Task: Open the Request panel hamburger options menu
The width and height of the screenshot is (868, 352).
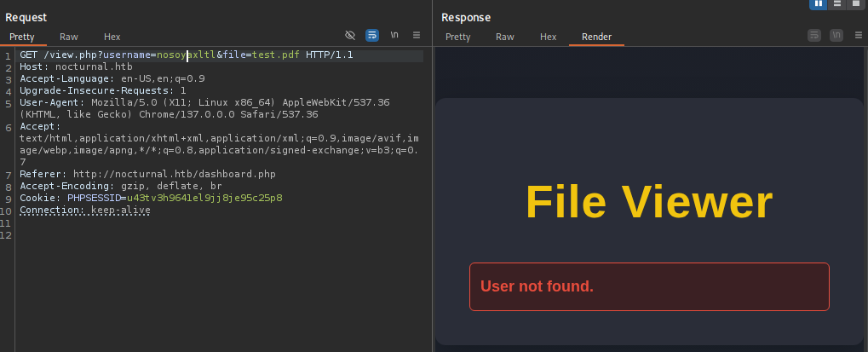Action: click(x=417, y=35)
